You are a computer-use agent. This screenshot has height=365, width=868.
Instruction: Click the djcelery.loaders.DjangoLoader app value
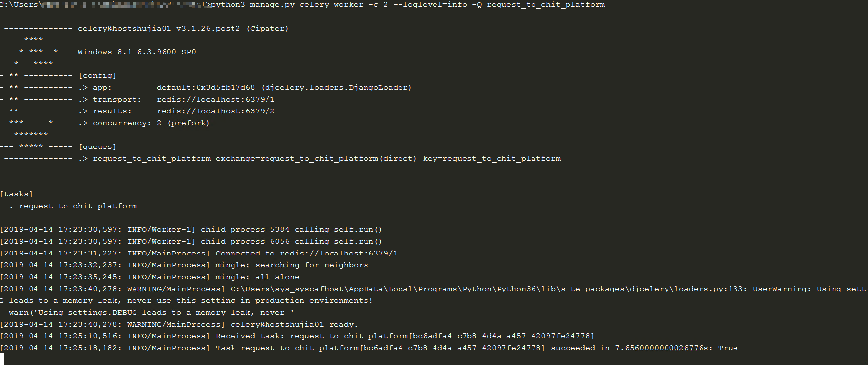(337, 88)
